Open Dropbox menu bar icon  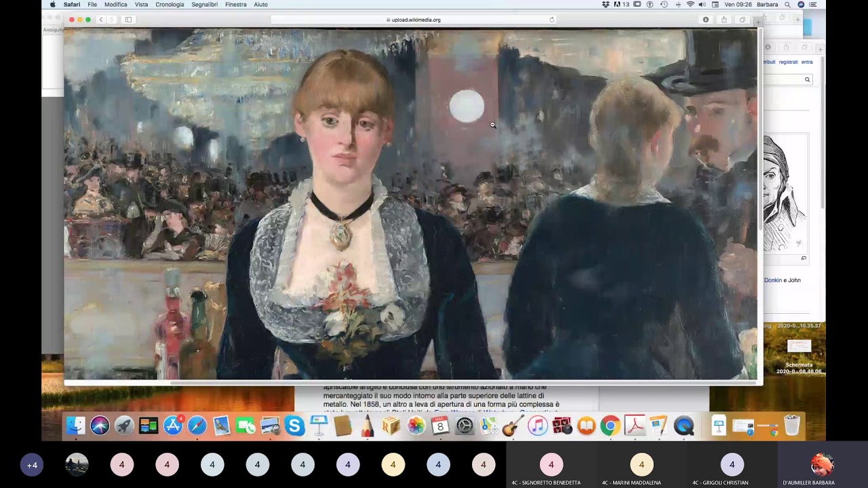point(606,4)
